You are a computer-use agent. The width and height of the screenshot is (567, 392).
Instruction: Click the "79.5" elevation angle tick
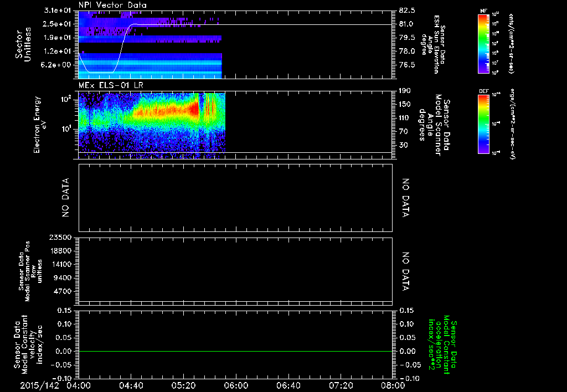pos(407,38)
